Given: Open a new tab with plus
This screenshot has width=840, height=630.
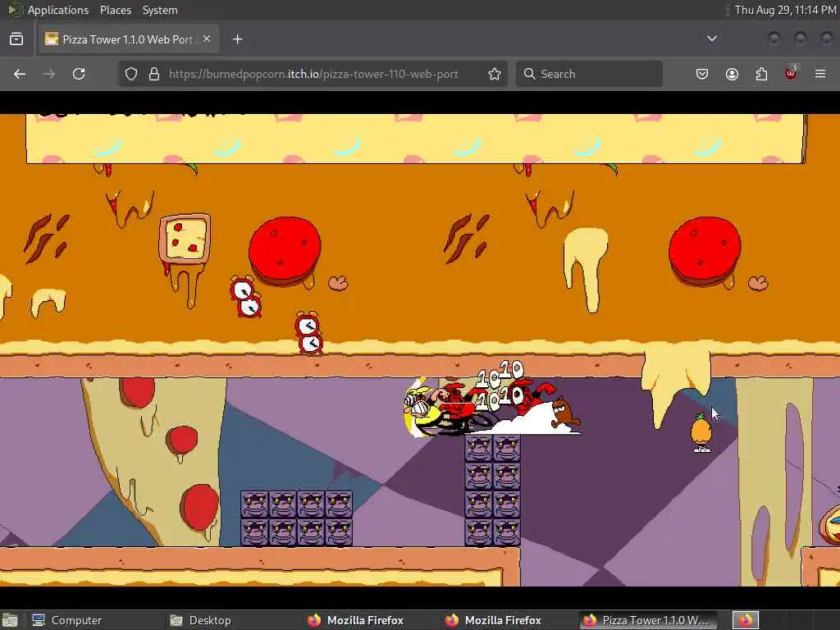Looking at the screenshot, I should [x=237, y=39].
